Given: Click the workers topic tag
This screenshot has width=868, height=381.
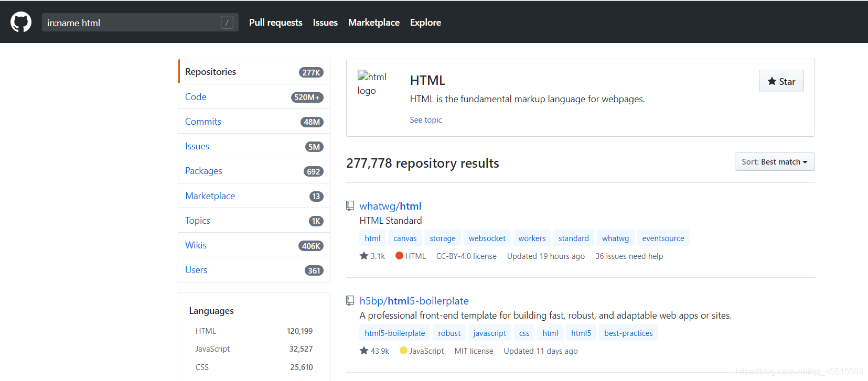Looking at the screenshot, I should (x=532, y=238).
